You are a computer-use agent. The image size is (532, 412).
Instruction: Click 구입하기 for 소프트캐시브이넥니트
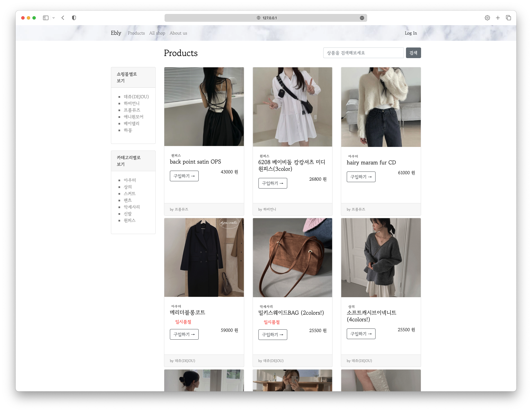pyautogui.click(x=361, y=334)
